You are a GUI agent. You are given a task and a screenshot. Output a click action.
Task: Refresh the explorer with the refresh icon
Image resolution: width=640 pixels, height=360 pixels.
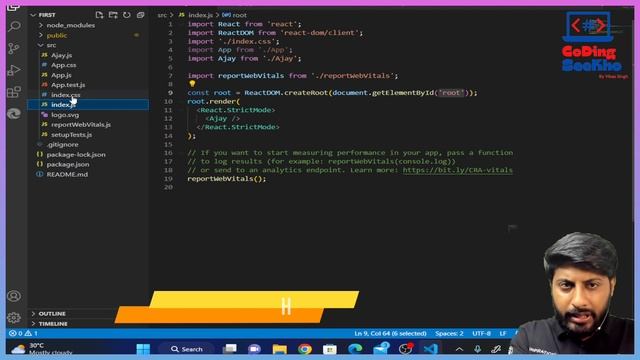pos(127,15)
